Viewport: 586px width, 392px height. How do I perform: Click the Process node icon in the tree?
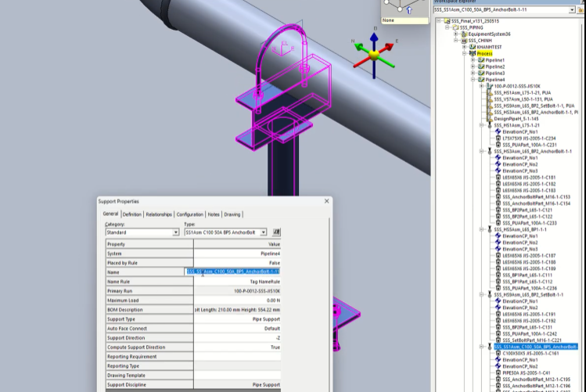(x=473, y=53)
